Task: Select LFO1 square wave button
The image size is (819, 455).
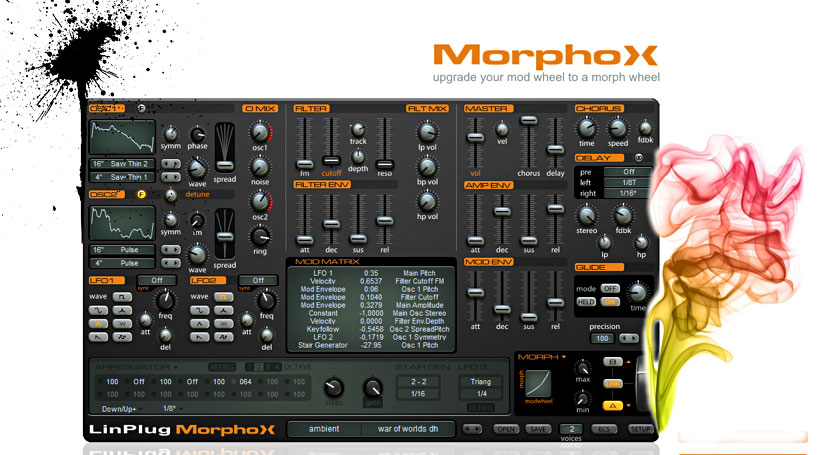Action: (122, 297)
